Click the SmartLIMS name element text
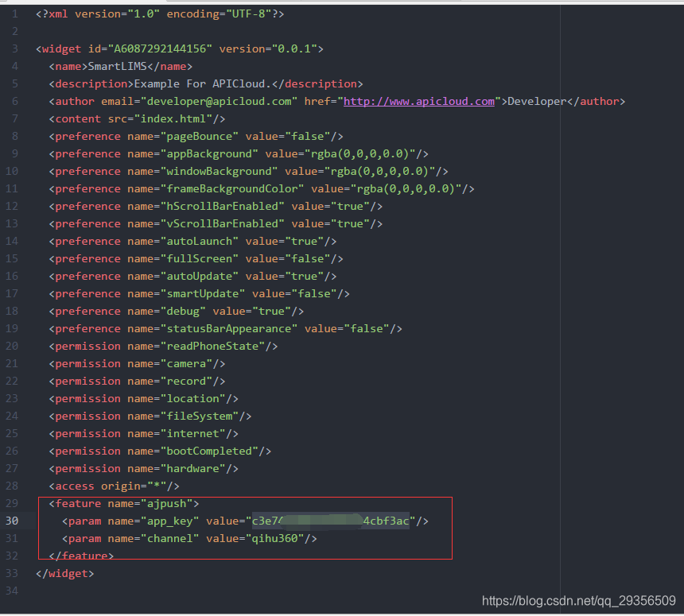The image size is (684, 616). (116, 66)
